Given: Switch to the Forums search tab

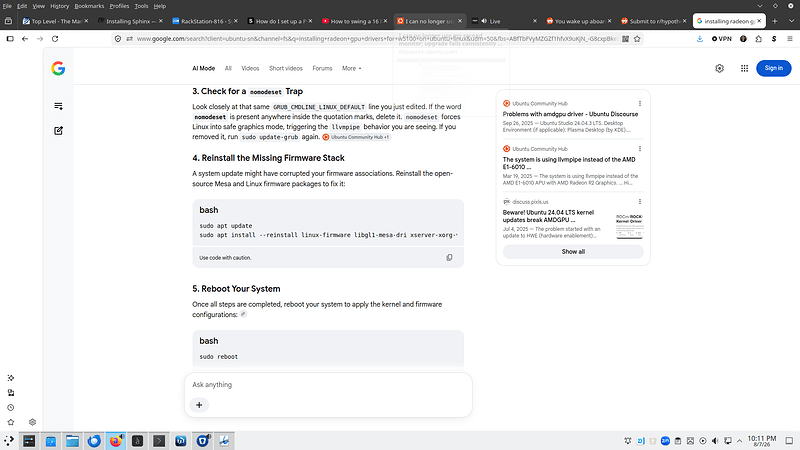Looking at the screenshot, I should pyautogui.click(x=322, y=68).
